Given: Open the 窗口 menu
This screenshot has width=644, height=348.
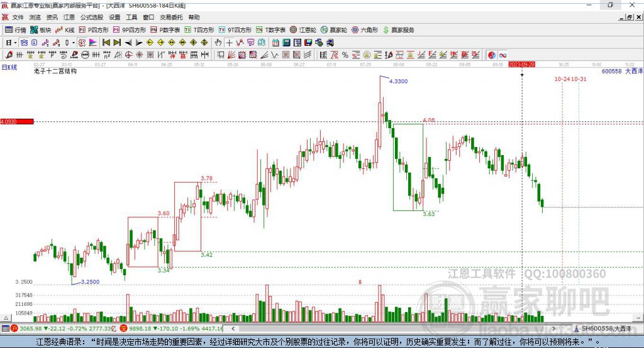Looking at the screenshot, I should coord(148,17).
